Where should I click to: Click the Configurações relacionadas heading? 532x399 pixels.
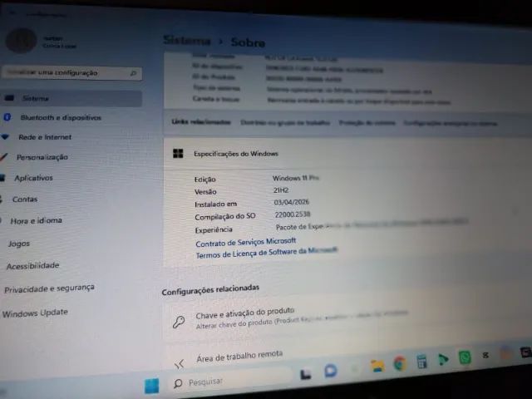(x=210, y=289)
